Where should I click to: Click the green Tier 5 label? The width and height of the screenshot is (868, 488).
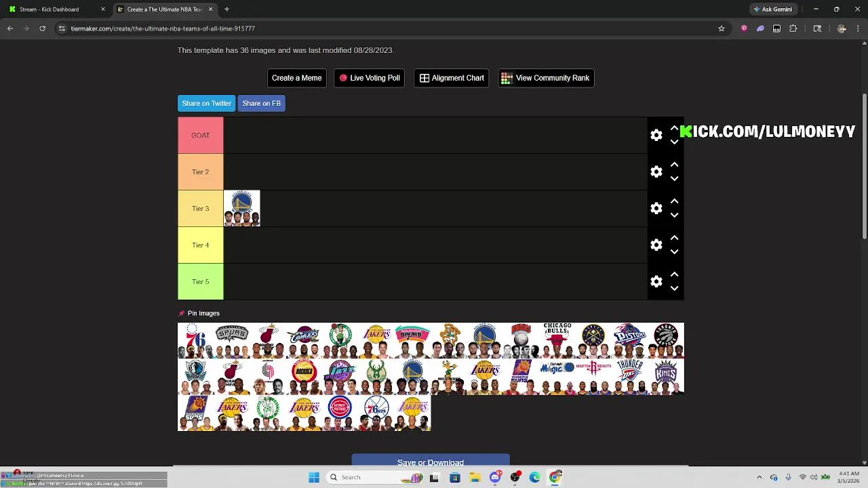[x=200, y=282]
